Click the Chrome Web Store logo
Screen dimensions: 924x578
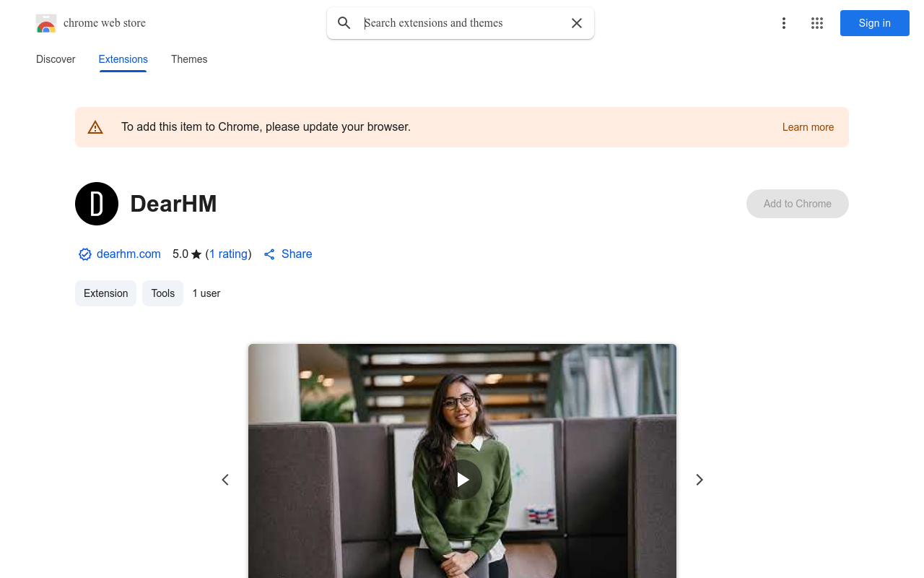pos(46,23)
